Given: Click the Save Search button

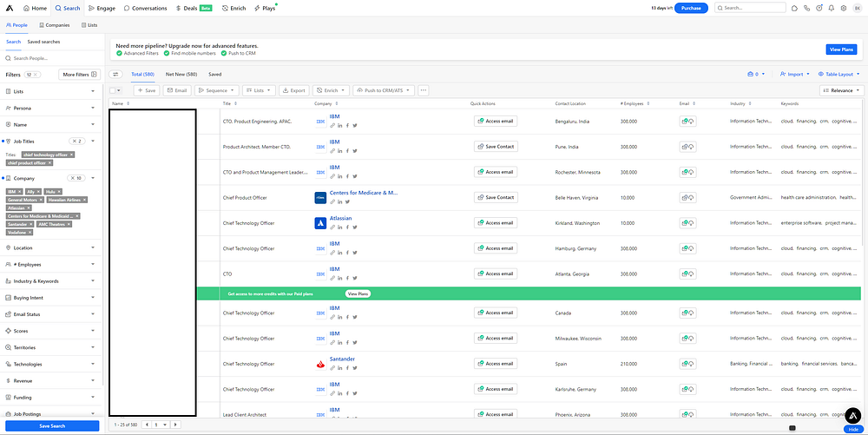Looking at the screenshot, I should pos(52,426).
